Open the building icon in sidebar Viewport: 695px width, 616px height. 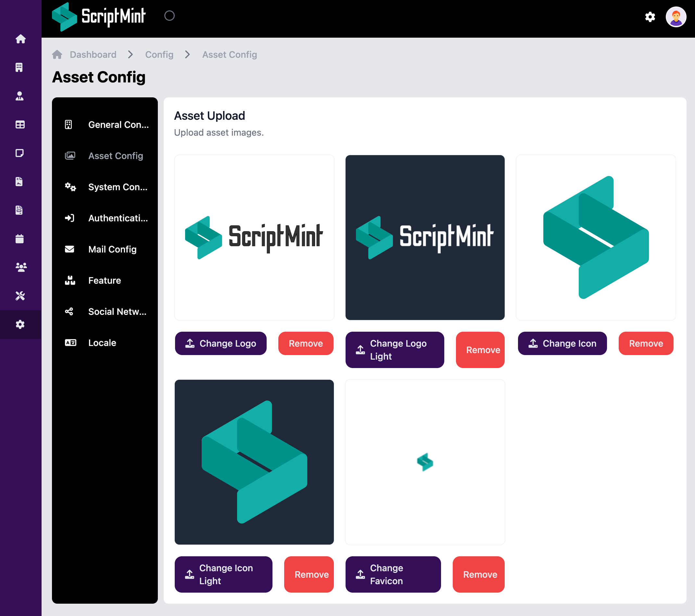pyautogui.click(x=19, y=67)
